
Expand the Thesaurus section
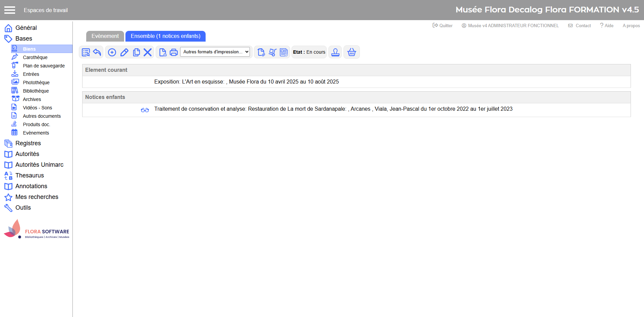[x=30, y=175]
